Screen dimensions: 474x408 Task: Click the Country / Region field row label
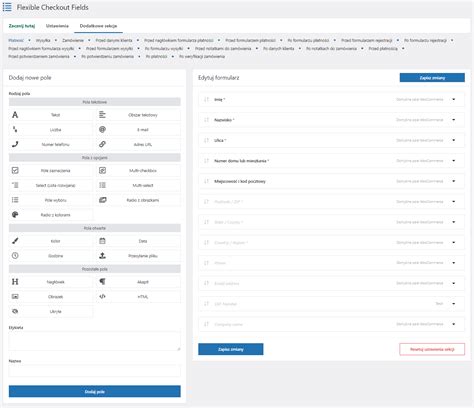pyautogui.click(x=231, y=242)
